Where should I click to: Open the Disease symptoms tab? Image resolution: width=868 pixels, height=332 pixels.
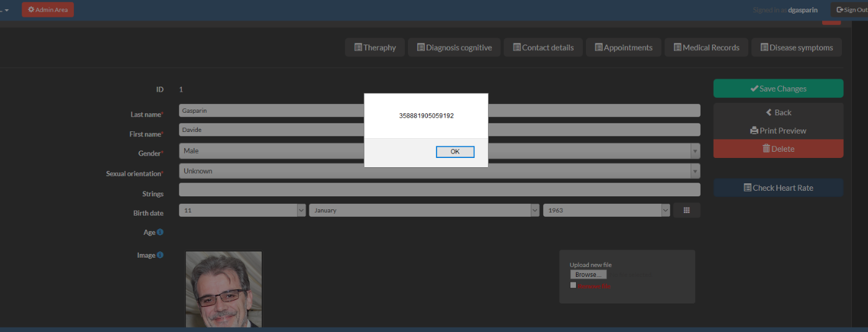[797, 48]
